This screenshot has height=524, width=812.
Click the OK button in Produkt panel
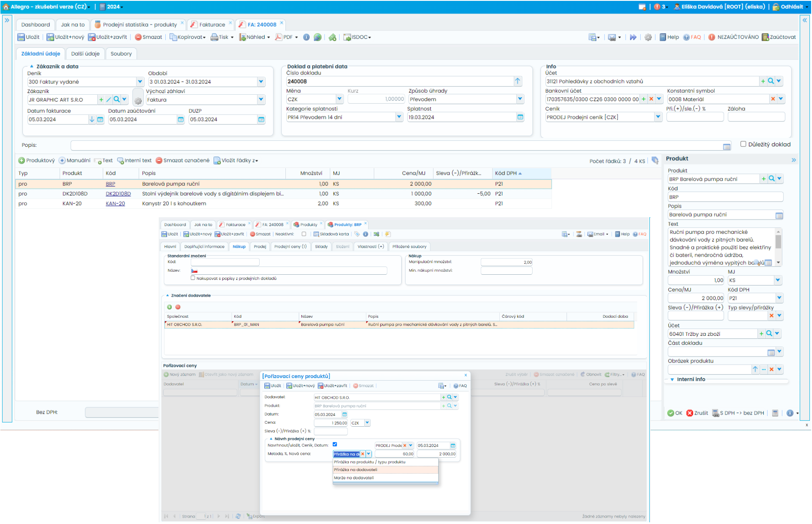point(675,413)
